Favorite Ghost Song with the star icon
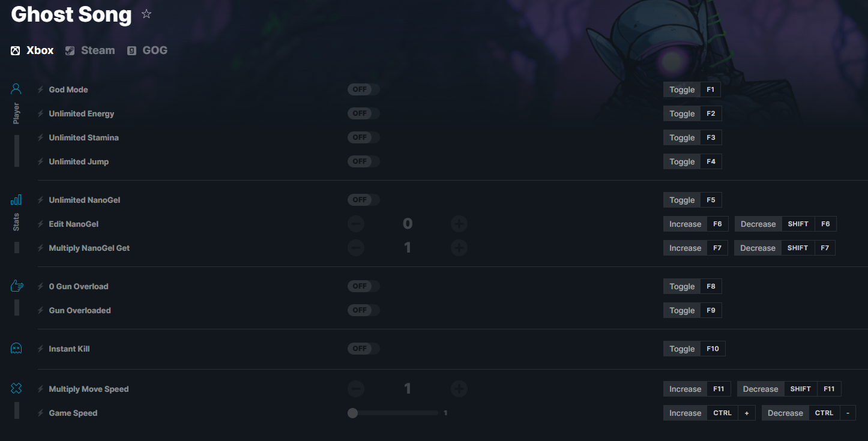 coord(146,14)
